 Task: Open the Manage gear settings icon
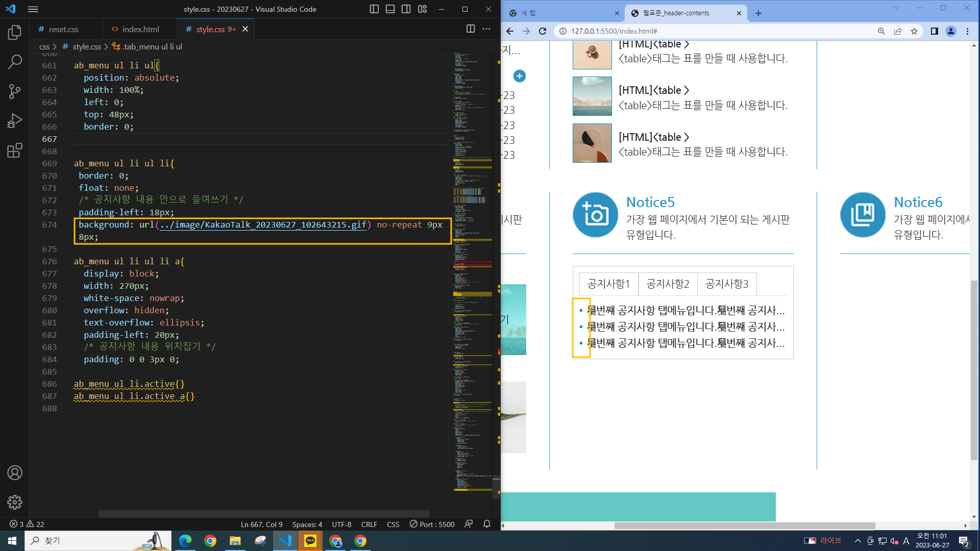click(x=15, y=502)
